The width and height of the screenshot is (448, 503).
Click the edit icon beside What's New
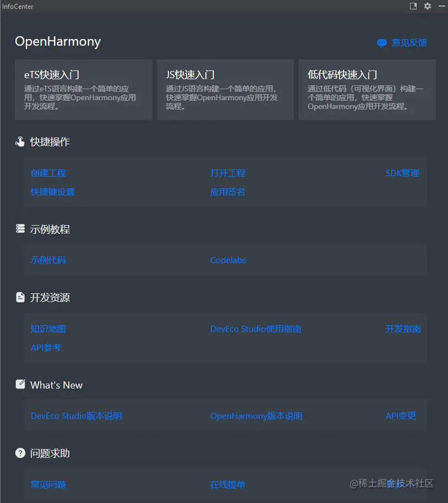pyautogui.click(x=20, y=384)
